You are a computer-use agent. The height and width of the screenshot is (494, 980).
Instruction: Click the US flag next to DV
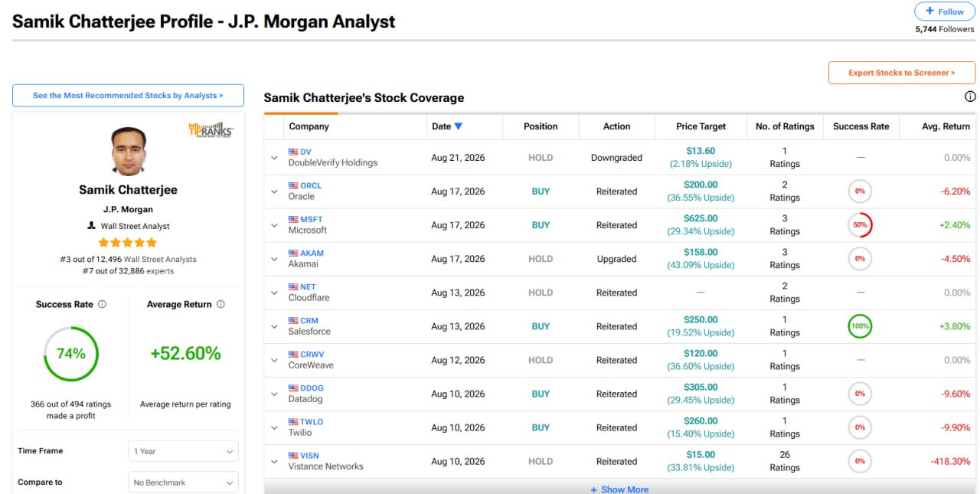point(293,152)
